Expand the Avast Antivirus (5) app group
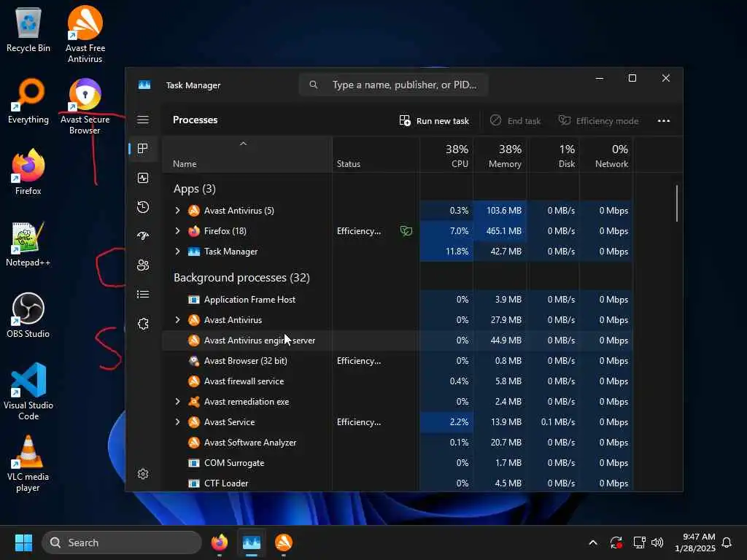747x560 pixels. point(177,211)
